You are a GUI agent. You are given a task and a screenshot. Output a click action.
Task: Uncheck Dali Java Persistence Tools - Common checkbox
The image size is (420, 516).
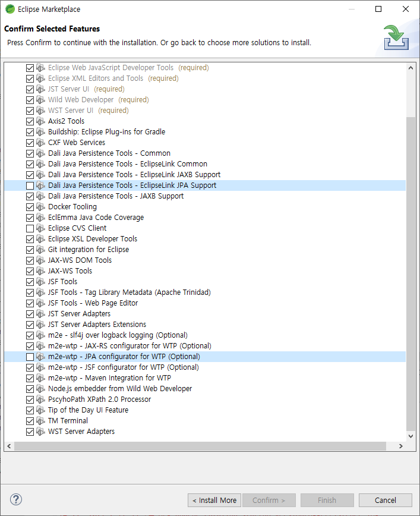[x=30, y=154]
